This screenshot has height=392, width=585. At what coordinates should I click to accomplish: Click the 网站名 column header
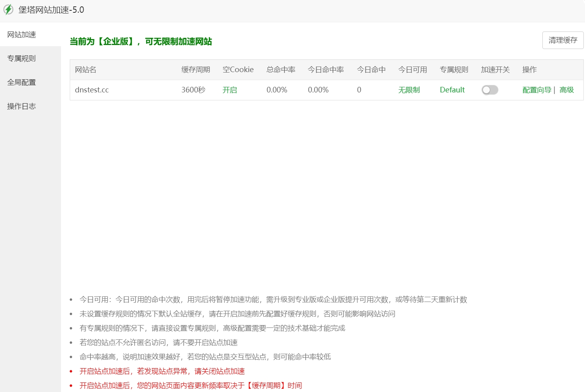[x=85, y=69]
